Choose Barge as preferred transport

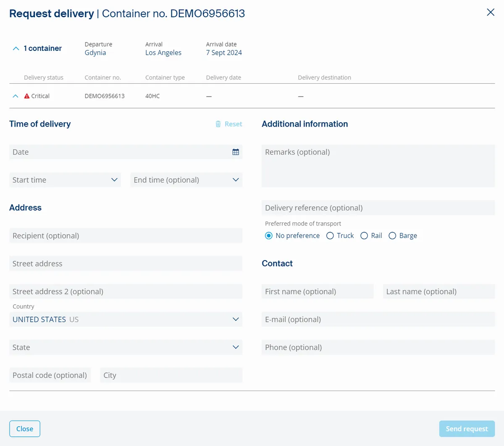[392, 235]
